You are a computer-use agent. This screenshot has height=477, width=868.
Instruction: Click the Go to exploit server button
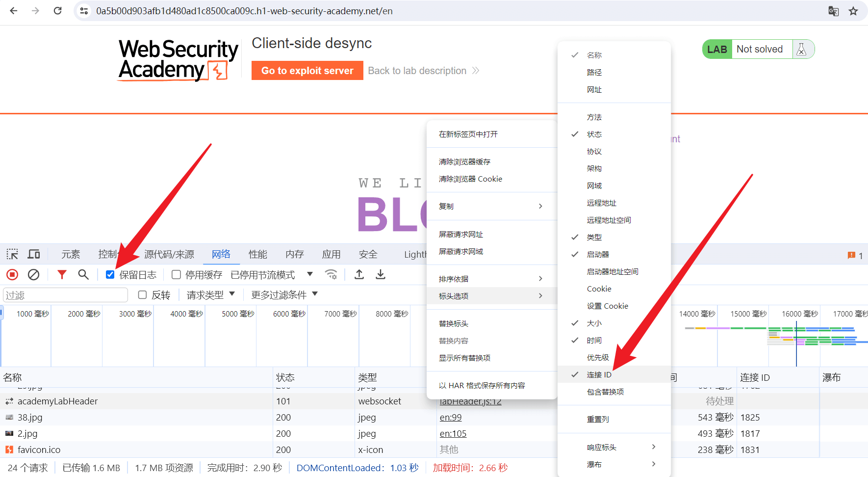tap(307, 71)
